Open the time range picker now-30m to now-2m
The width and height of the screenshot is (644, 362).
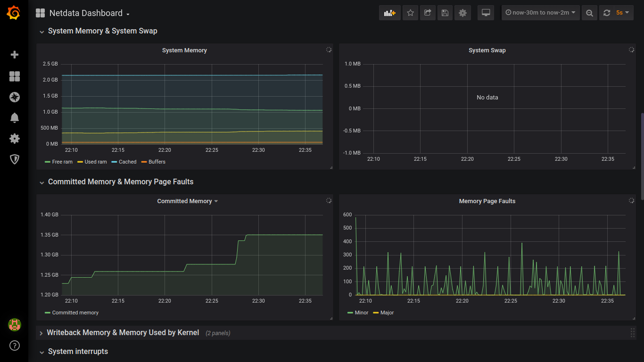[540, 13]
